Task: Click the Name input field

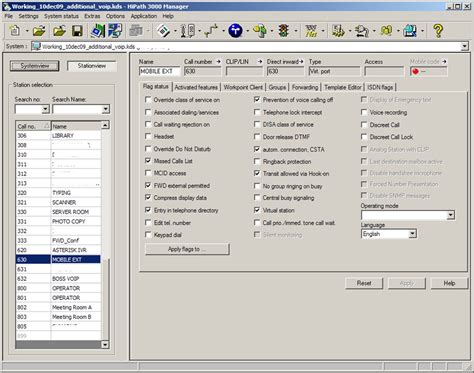Action: (x=159, y=71)
